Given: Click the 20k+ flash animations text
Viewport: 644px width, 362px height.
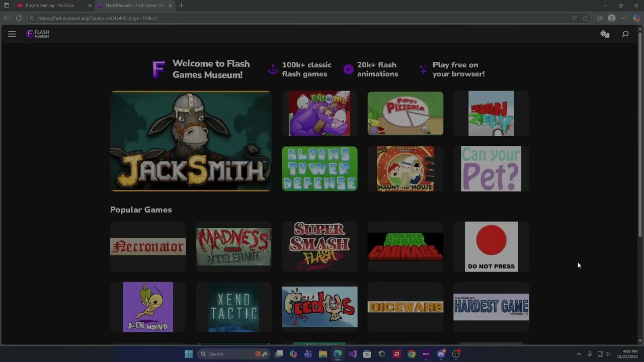Looking at the screenshot, I should pos(377,69).
